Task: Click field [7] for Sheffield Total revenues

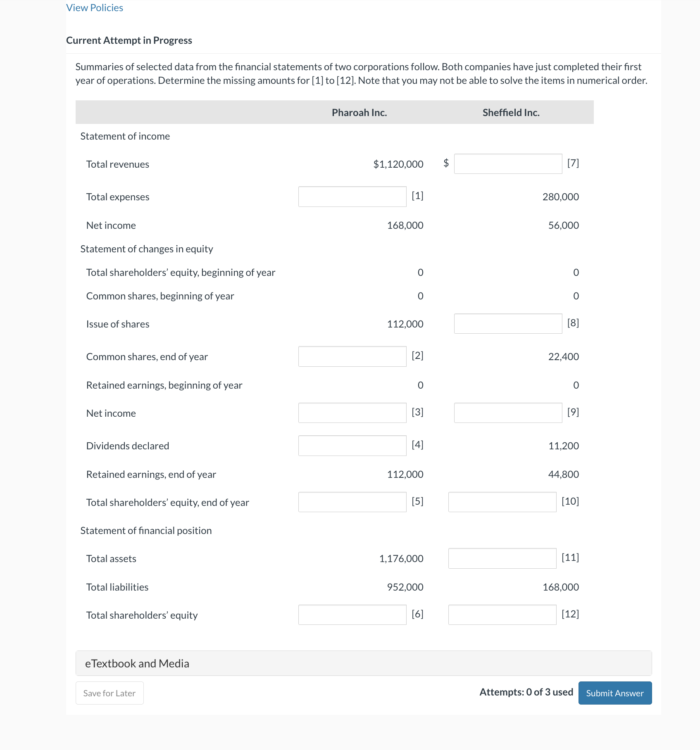Action: tap(507, 164)
